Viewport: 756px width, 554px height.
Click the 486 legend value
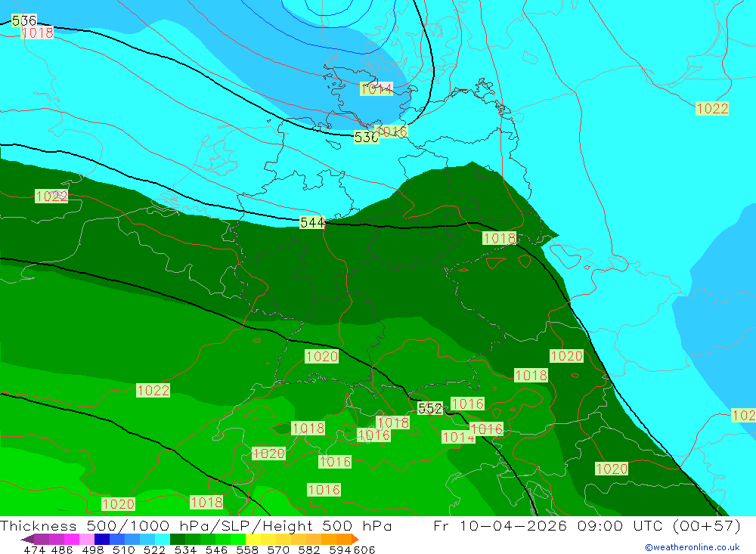tap(62, 549)
